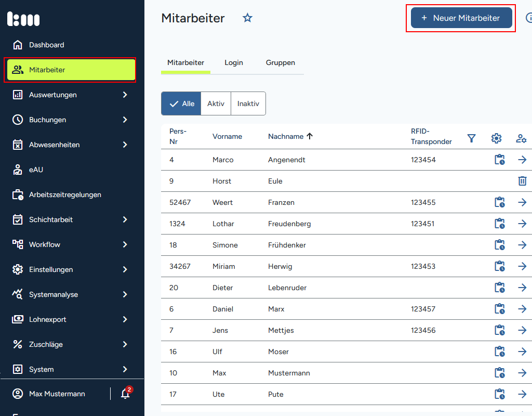Expand the Systemanalyse submenu chevron
The height and width of the screenshot is (416, 532).
pos(125,294)
